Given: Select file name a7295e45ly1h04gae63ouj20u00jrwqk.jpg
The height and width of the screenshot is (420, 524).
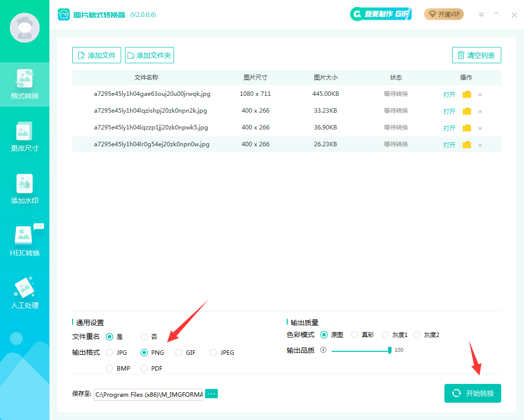Looking at the screenshot, I should 152,94.
